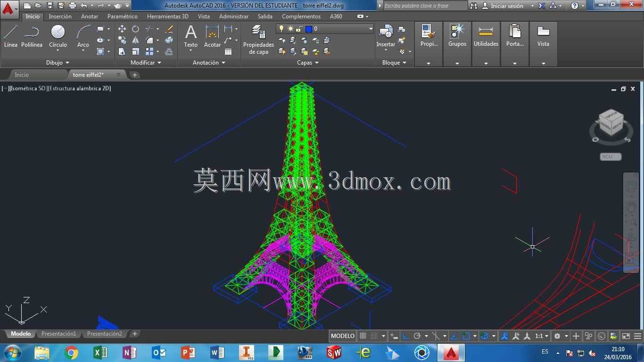Screen dimensions: 644x362
Task: Open the Utilidades measure panel
Action: coord(486,44)
